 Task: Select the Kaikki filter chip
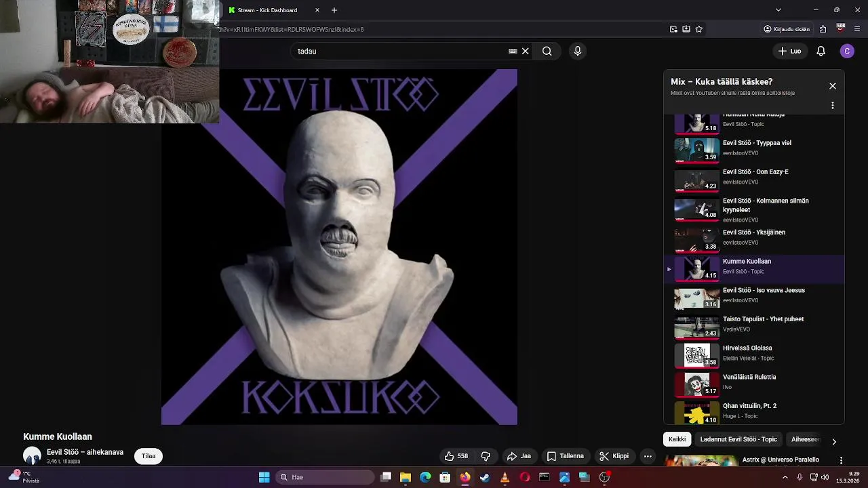(677, 439)
